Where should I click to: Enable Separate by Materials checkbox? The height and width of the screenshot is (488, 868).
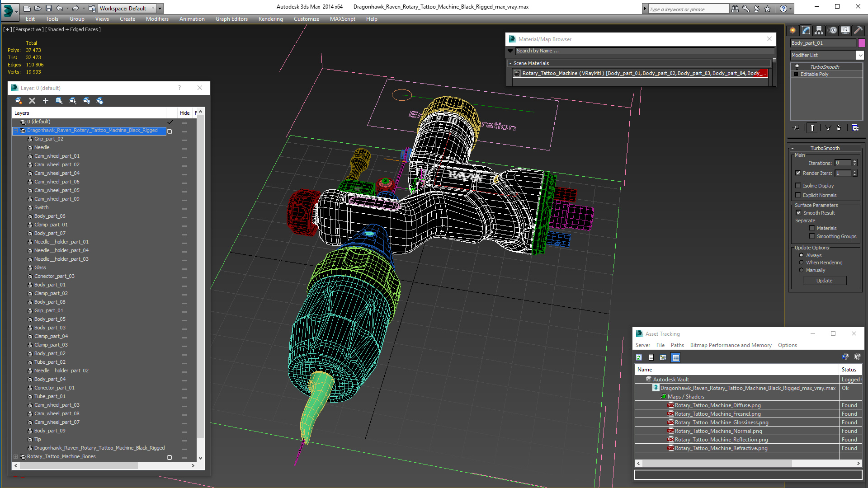tap(812, 228)
